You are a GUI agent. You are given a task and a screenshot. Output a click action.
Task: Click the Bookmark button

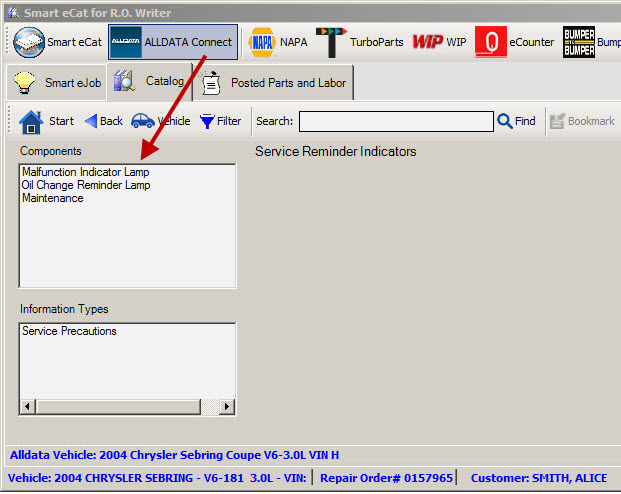point(581,121)
